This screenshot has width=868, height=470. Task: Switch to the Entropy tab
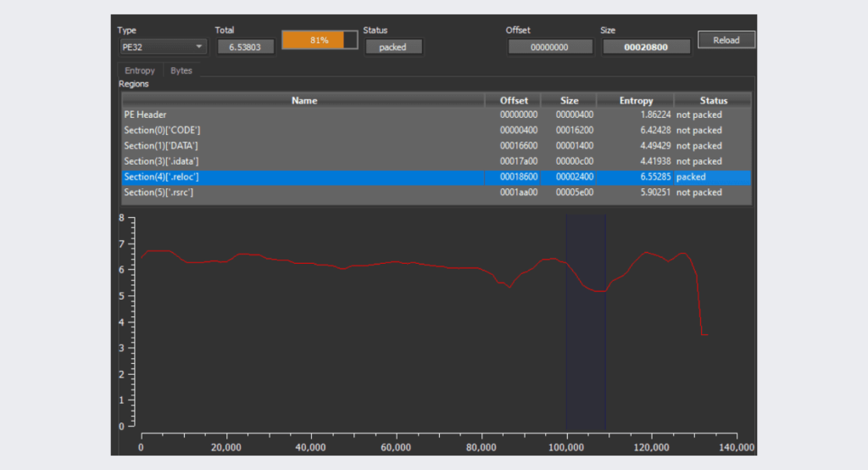(x=140, y=70)
